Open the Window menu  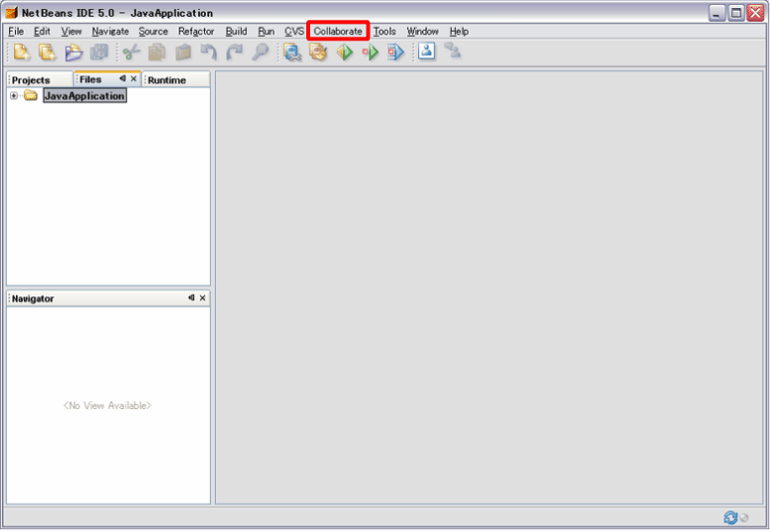coord(422,32)
